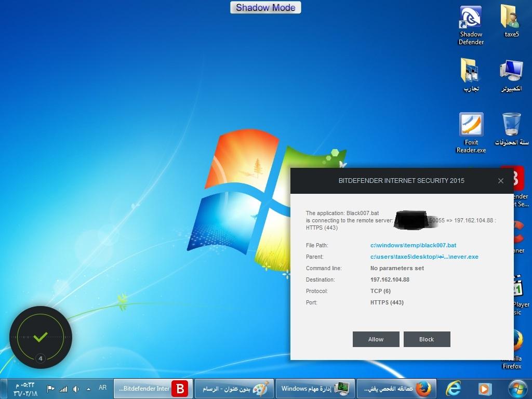
Task: Open the الكمبيوتر (Computer) desktop icon
Action: tap(511, 75)
